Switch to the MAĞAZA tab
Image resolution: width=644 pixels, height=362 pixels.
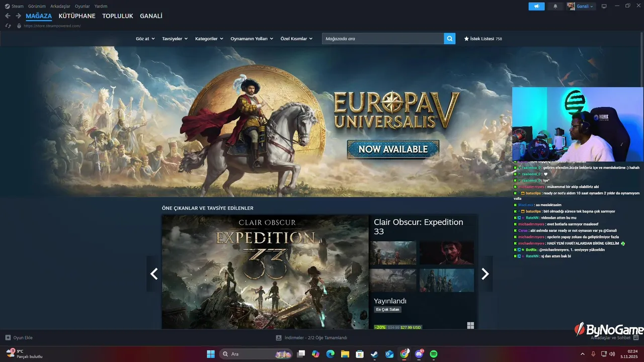39,16
